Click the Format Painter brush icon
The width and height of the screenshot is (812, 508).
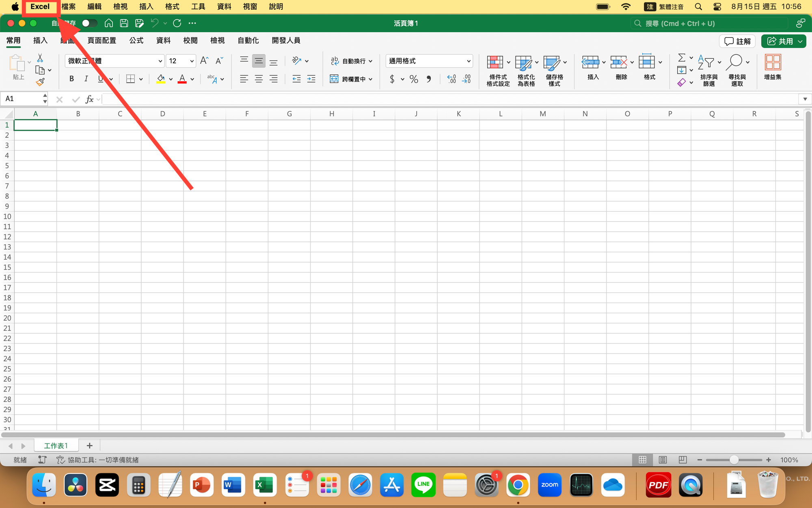(40, 82)
